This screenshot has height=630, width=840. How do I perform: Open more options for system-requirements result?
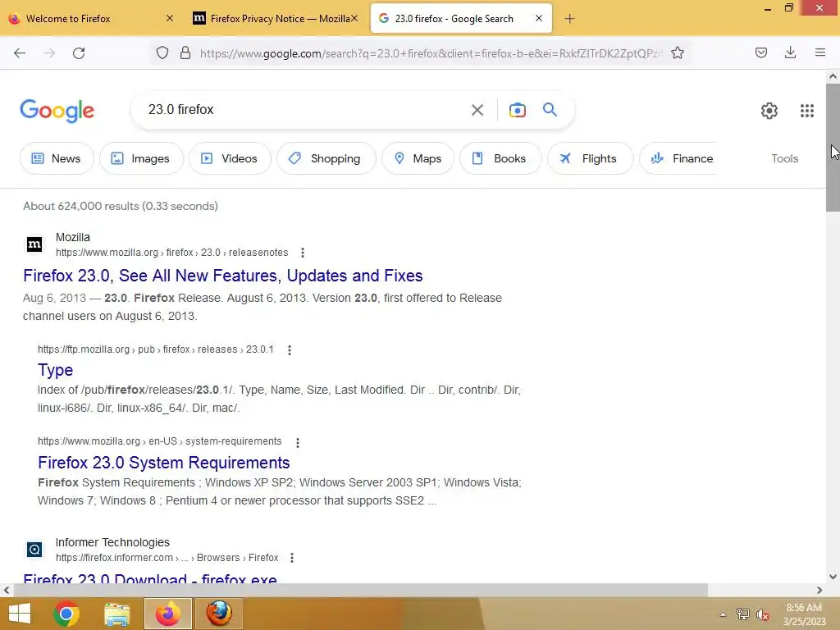(297, 442)
